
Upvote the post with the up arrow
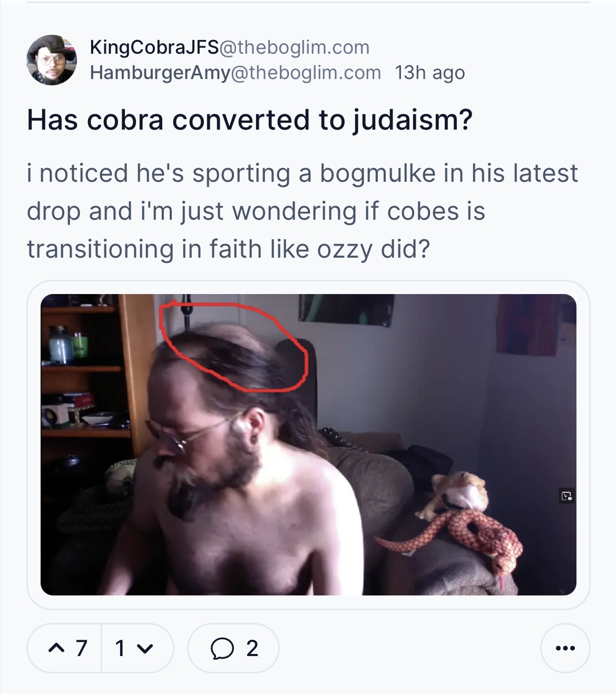tap(56, 649)
